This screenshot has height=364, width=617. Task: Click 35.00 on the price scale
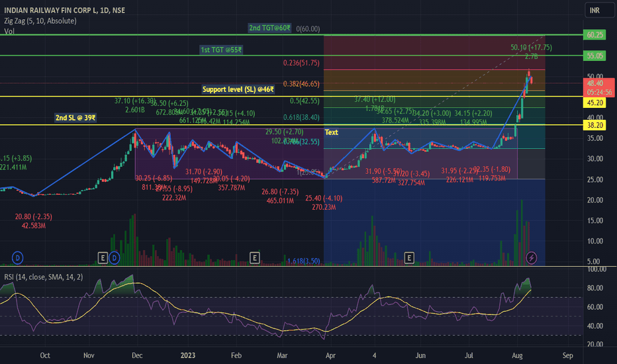tap(594, 138)
